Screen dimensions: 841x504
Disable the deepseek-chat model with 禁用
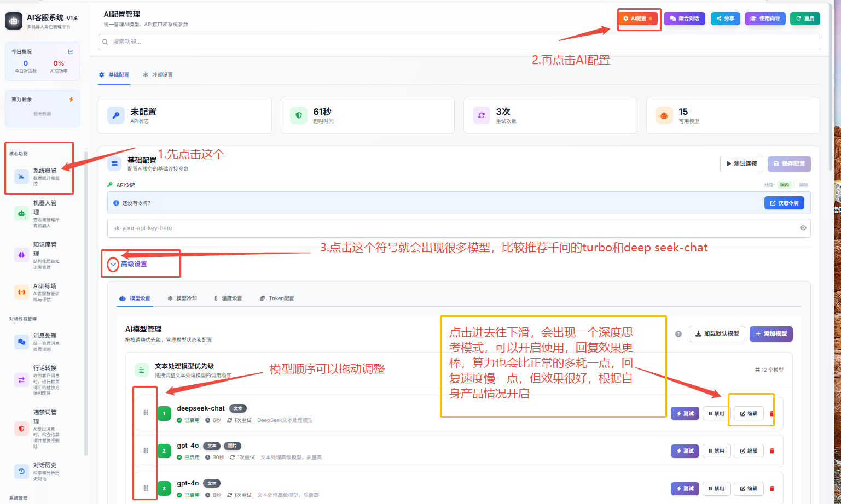click(716, 414)
